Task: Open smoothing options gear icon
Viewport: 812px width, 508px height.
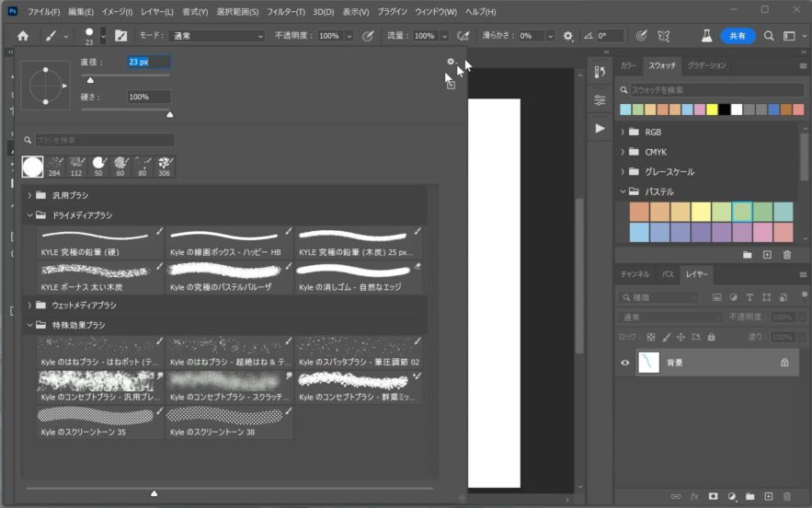Action: tap(568, 36)
